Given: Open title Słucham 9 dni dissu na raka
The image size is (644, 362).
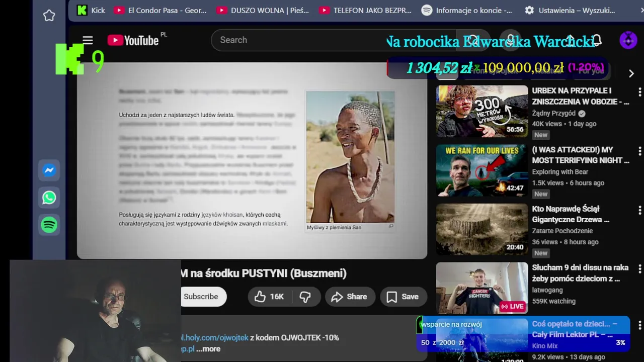Looking at the screenshot, I should point(581,273).
